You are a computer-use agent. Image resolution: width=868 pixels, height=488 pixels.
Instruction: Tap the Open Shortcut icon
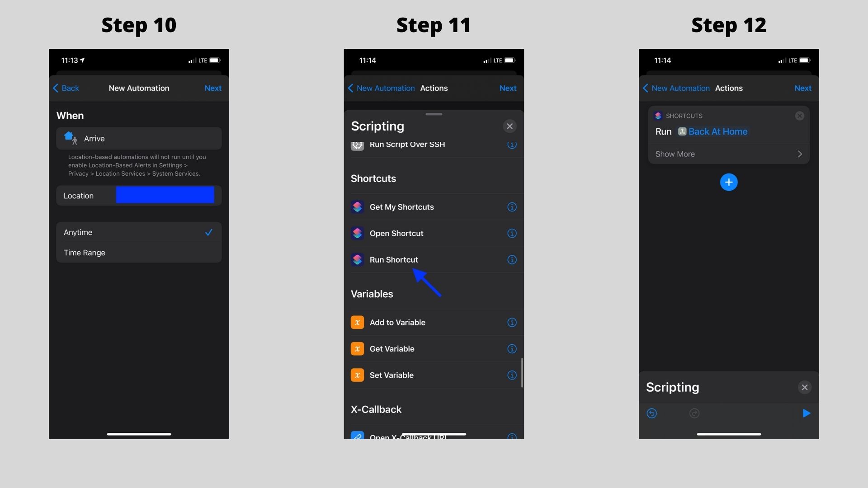pos(357,233)
